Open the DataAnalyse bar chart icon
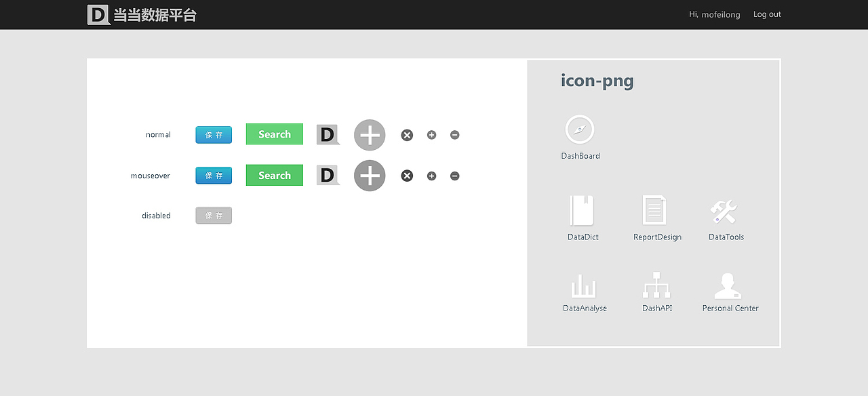The width and height of the screenshot is (868, 396). pos(583,285)
